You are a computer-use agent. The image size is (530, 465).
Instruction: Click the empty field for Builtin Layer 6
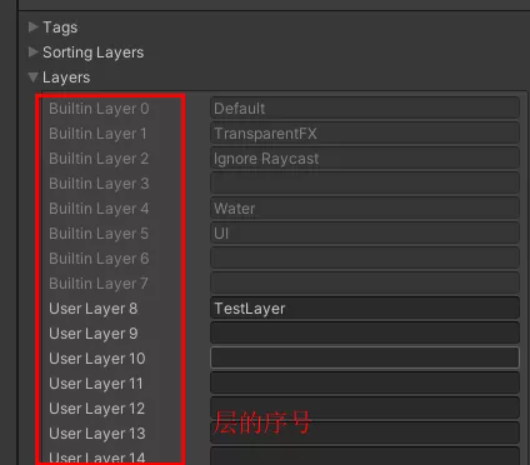point(365,258)
